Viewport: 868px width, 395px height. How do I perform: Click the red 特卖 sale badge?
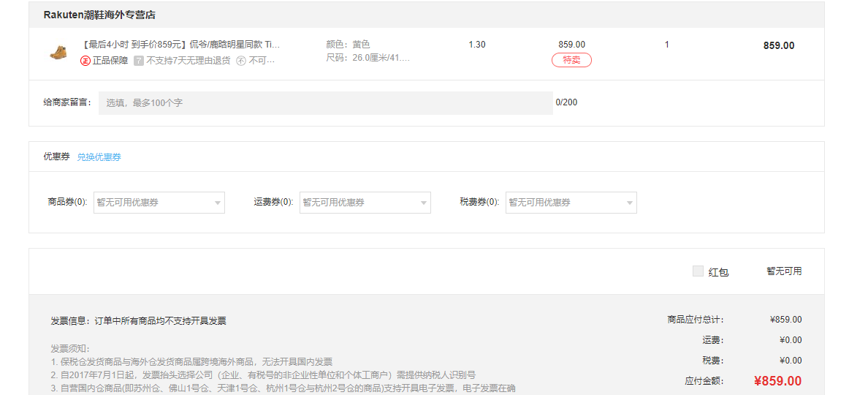[571, 60]
